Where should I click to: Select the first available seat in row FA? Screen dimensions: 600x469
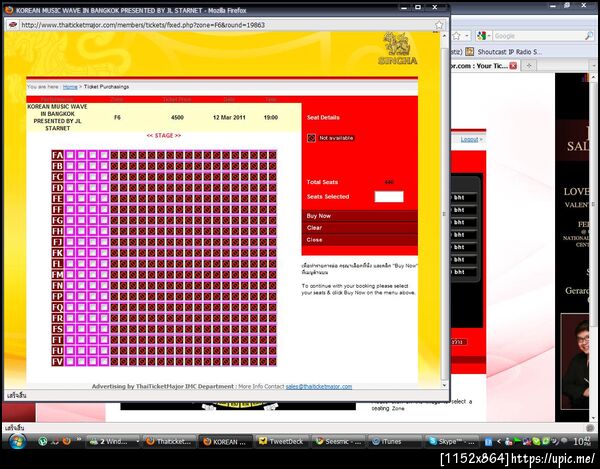[x=70, y=155]
